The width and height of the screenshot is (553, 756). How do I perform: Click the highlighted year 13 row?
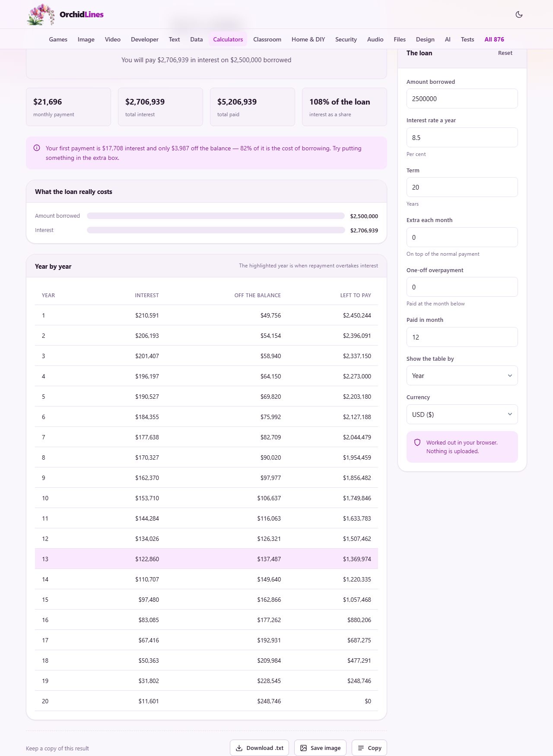pyautogui.click(x=206, y=559)
